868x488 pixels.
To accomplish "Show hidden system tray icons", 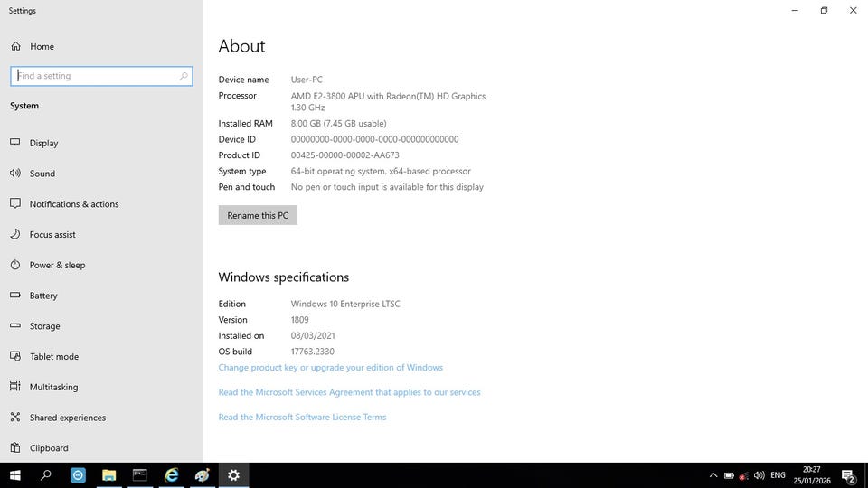I will tap(713, 475).
